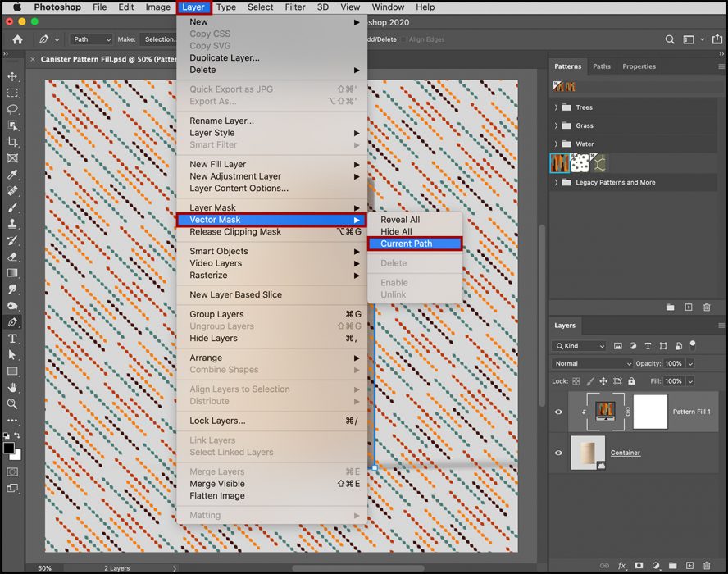Click the foreground color swatch
Viewport: 728px width, 574px height.
9,449
